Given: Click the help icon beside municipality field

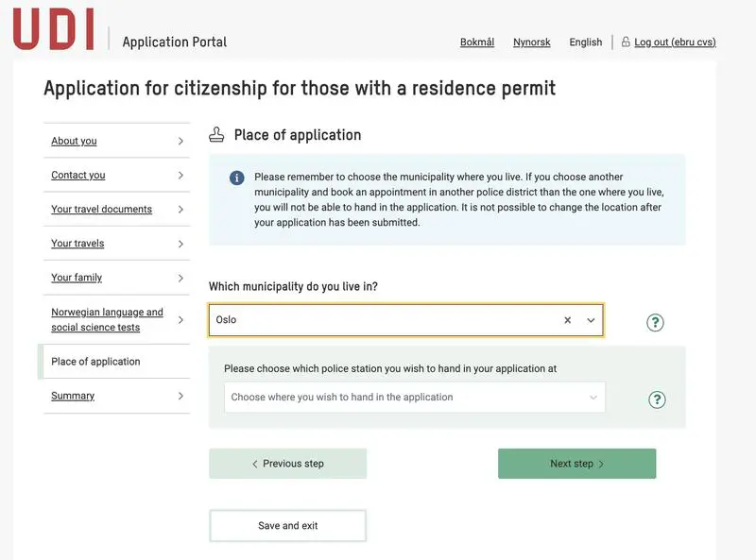Looking at the screenshot, I should pyautogui.click(x=655, y=322).
